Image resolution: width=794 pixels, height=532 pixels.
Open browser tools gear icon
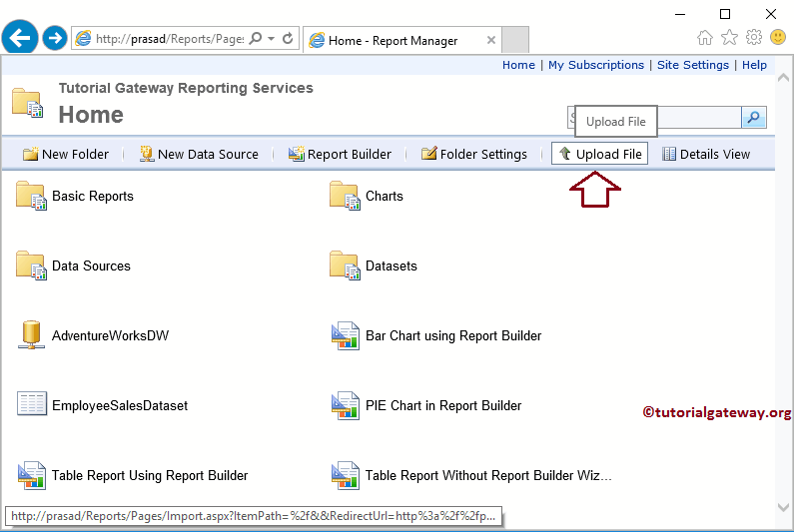(x=753, y=37)
